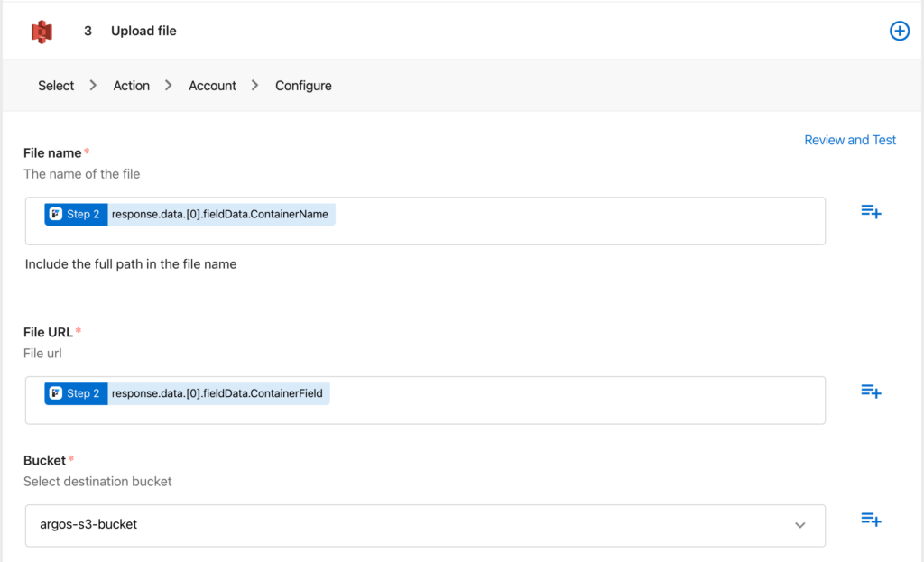This screenshot has height=562, width=924.
Task: Add a step with the plus circle icon
Action: (899, 32)
